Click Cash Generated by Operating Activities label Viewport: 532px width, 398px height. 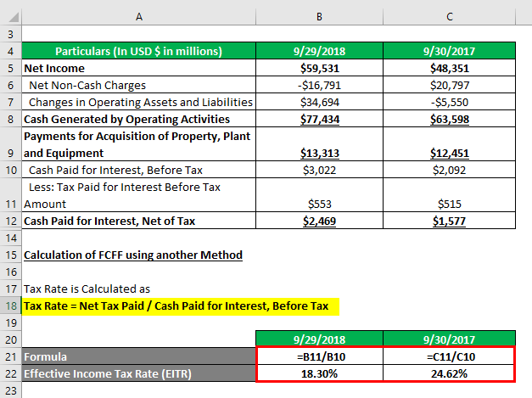[x=139, y=119]
